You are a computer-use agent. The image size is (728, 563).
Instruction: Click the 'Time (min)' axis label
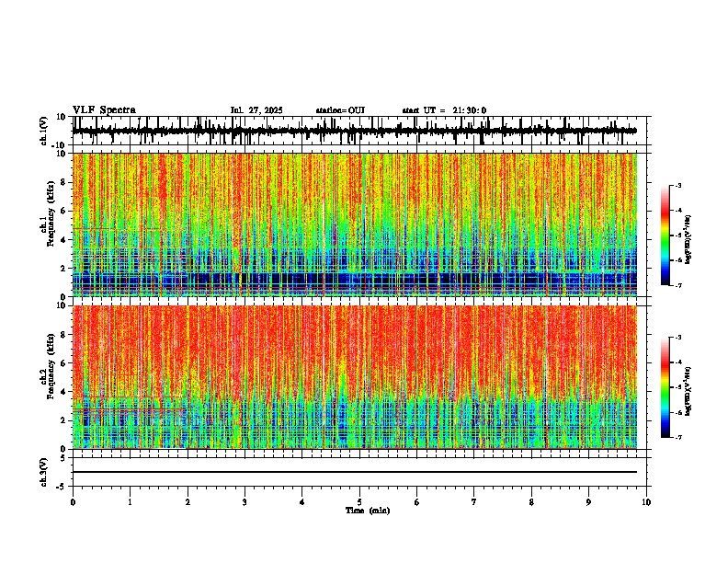[x=368, y=511]
